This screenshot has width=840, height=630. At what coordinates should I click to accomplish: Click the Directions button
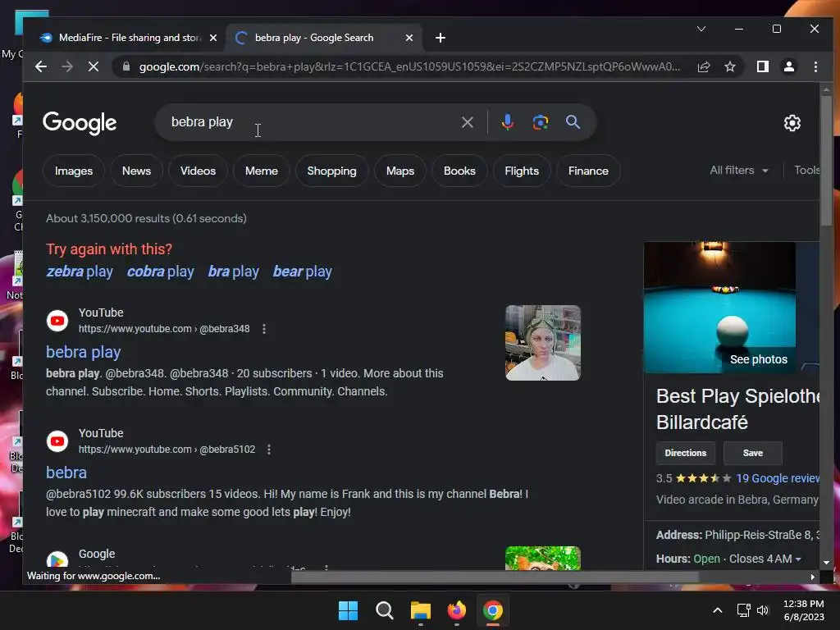[x=685, y=453]
